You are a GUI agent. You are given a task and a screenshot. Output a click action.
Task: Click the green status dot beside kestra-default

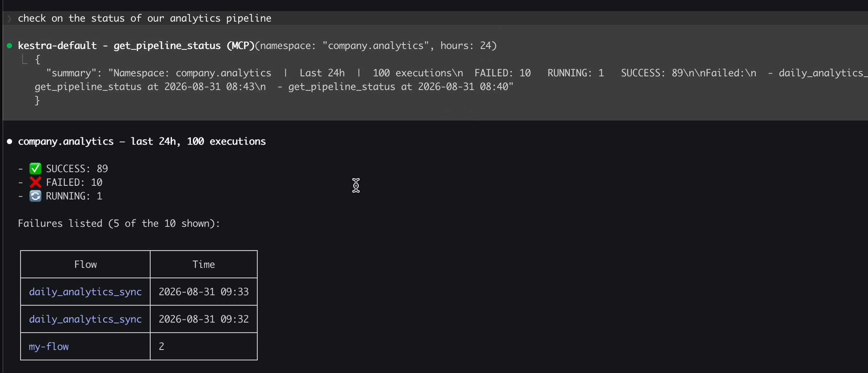coord(10,46)
